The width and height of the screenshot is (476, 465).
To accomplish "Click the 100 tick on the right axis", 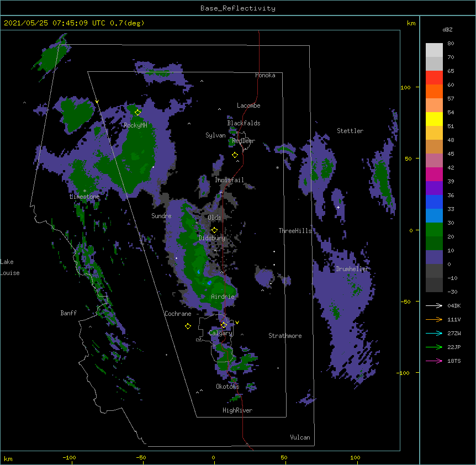I will (x=405, y=87).
